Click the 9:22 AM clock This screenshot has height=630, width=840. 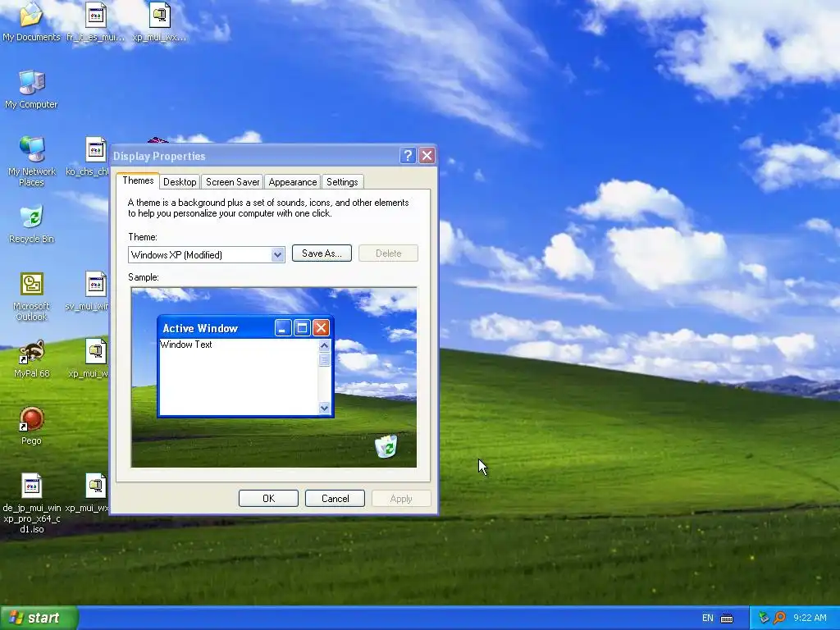[810, 618]
